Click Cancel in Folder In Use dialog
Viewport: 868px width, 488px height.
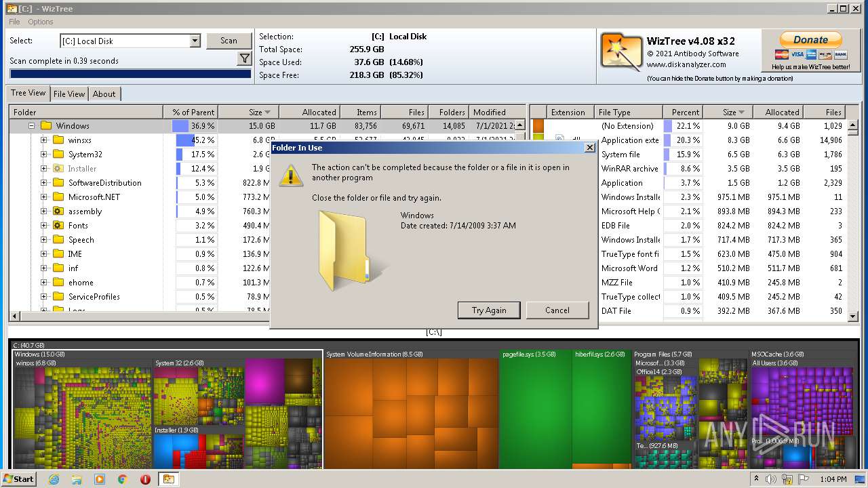coord(557,310)
